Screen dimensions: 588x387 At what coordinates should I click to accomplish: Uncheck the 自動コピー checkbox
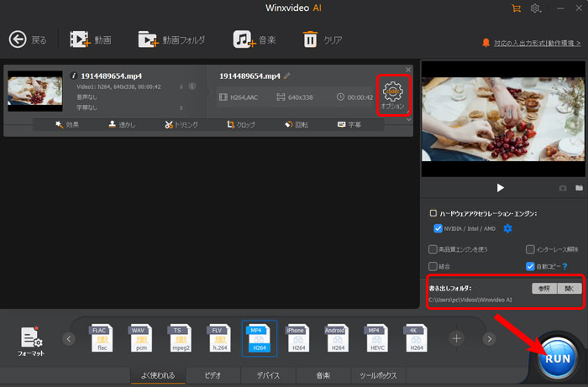click(530, 266)
